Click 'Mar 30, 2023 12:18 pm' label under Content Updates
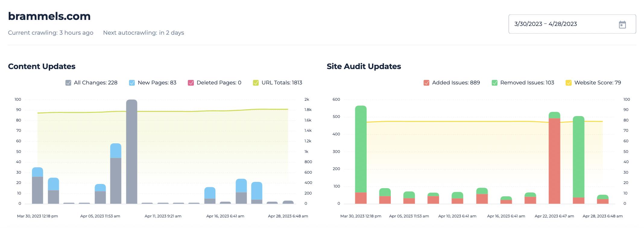Viewport: 644px width, 228px height. (x=37, y=216)
